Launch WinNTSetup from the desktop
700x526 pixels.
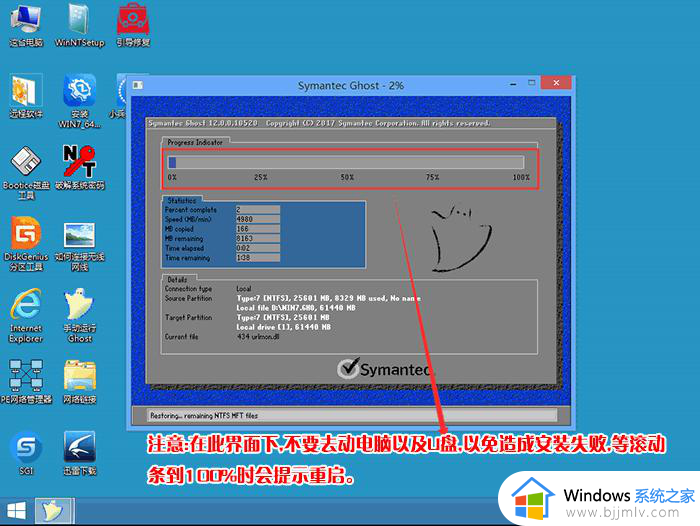click(x=79, y=25)
